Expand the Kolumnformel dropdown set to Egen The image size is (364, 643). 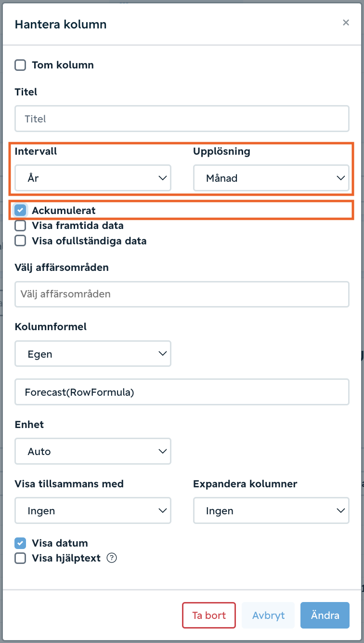click(93, 354)
